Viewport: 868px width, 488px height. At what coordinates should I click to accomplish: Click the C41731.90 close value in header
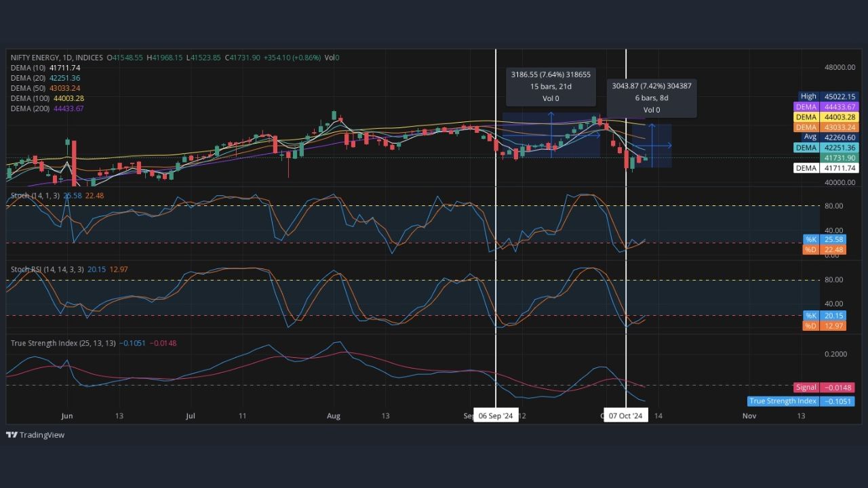pyautogui.click(x=243, y=58)
